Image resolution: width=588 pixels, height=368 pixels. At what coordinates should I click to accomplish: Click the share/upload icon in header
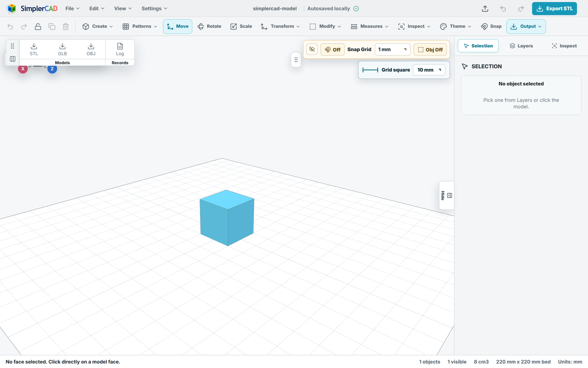click(x=485, y=8)
